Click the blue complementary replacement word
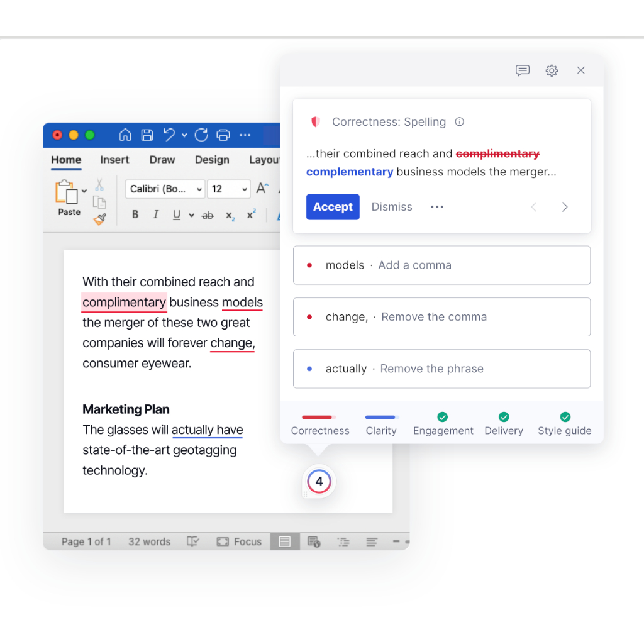The width and height of the screenshot is (644, 644). pos(350,172)
